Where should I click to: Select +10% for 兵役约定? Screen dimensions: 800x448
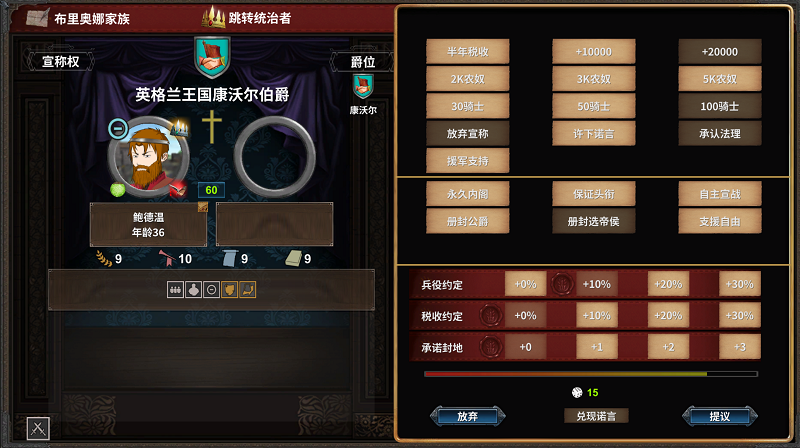pos(596,284)
